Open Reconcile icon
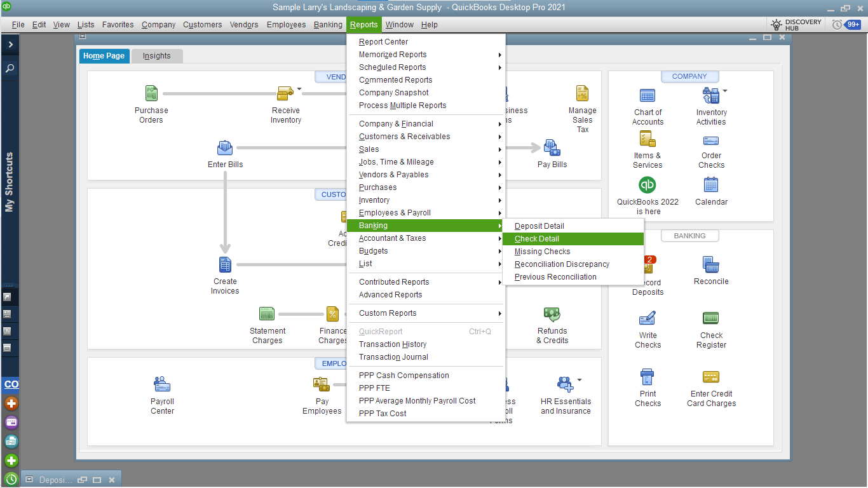This screenshot has height=488, width=868. pos(711,264)
